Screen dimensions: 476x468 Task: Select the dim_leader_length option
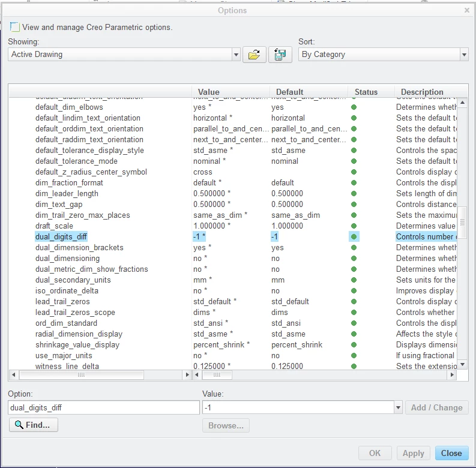(67, 194)
